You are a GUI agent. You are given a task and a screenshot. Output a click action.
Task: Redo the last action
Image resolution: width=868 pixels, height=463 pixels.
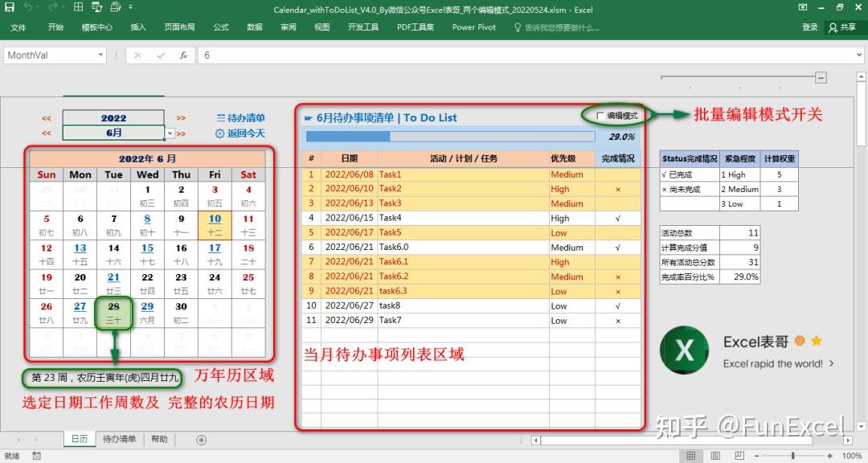pos(52,7)
